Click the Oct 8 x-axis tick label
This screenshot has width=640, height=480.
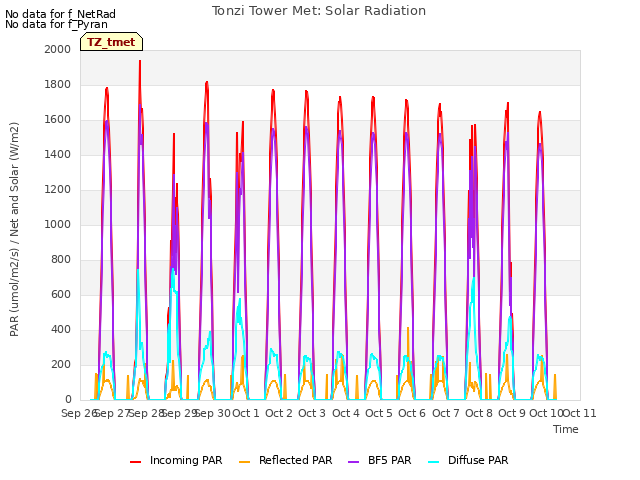(479, 413)
